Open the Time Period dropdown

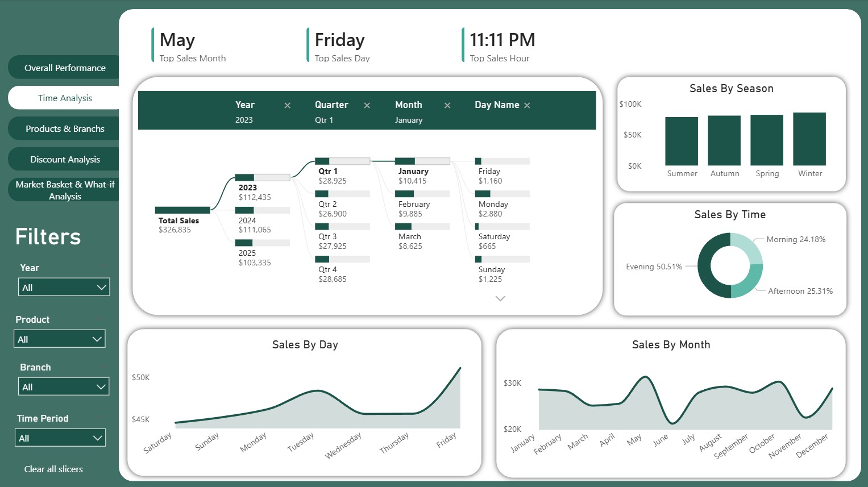click(x=60, y=438)
